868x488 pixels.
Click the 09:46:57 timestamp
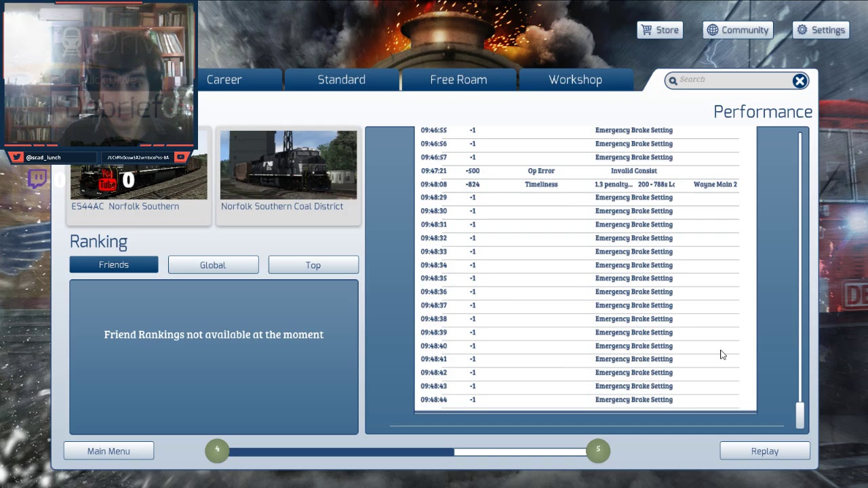coord(433,157)
